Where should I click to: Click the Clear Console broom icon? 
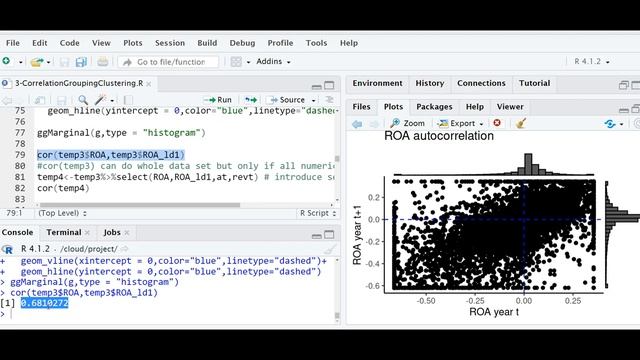pos(331,249)
